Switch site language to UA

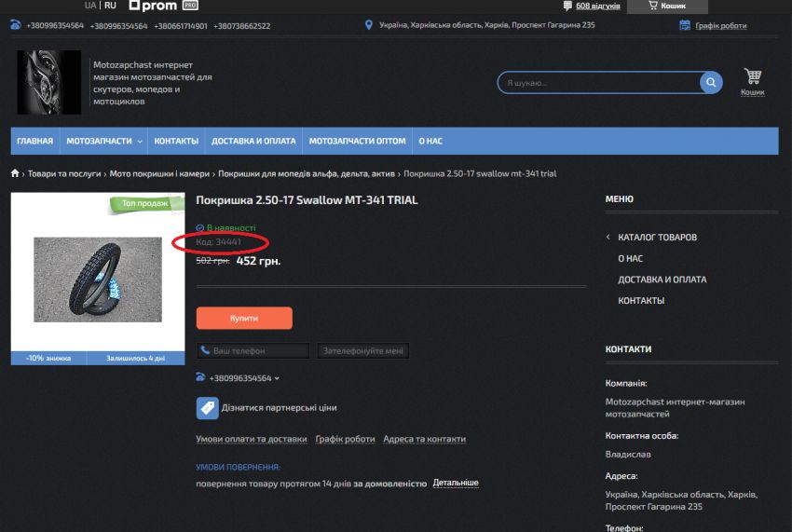coord(89,6)
